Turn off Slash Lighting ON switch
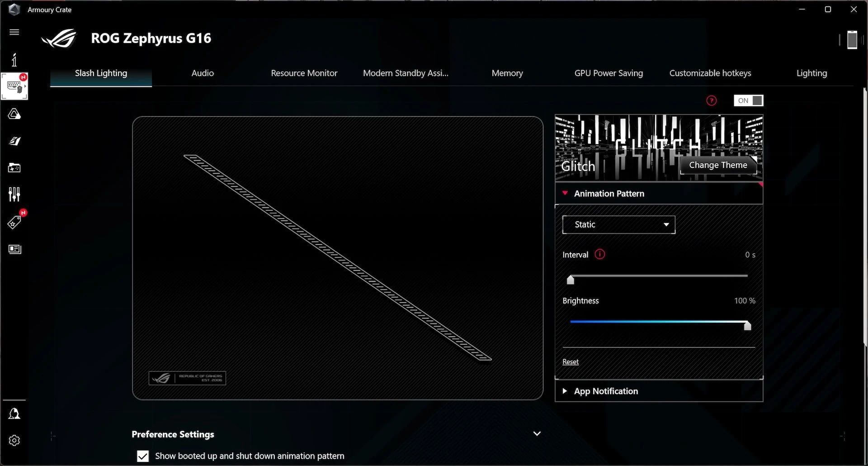 pyautogui.click(x=749, y=100)
